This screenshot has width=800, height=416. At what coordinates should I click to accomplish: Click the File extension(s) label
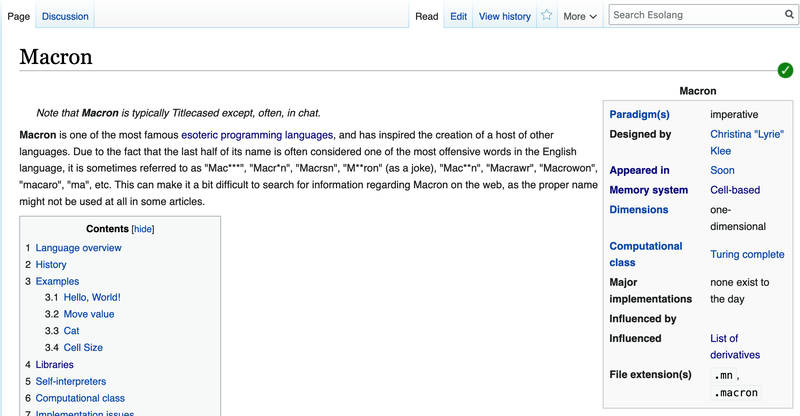pyautogui.click(x=650, y=375)
